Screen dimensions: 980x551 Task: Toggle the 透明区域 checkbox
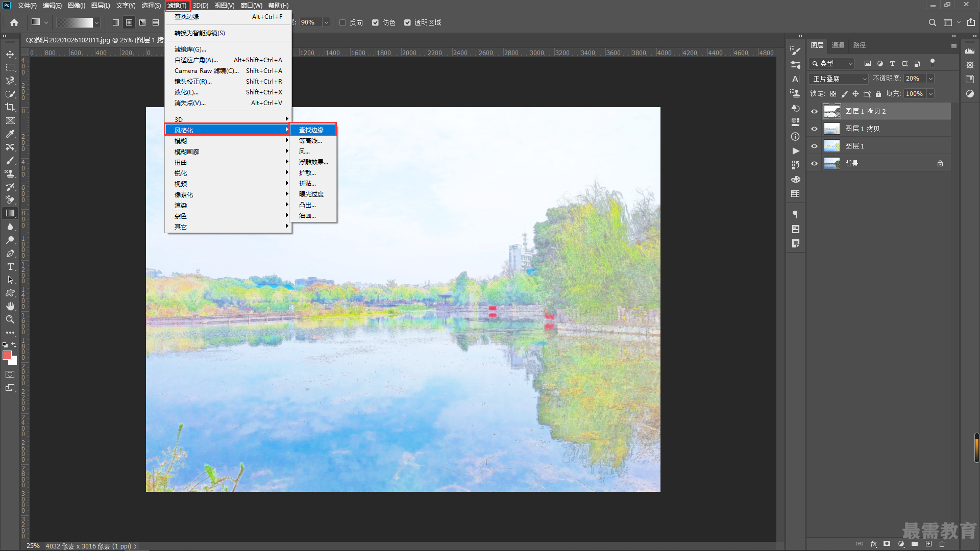(x=407, y=22)
